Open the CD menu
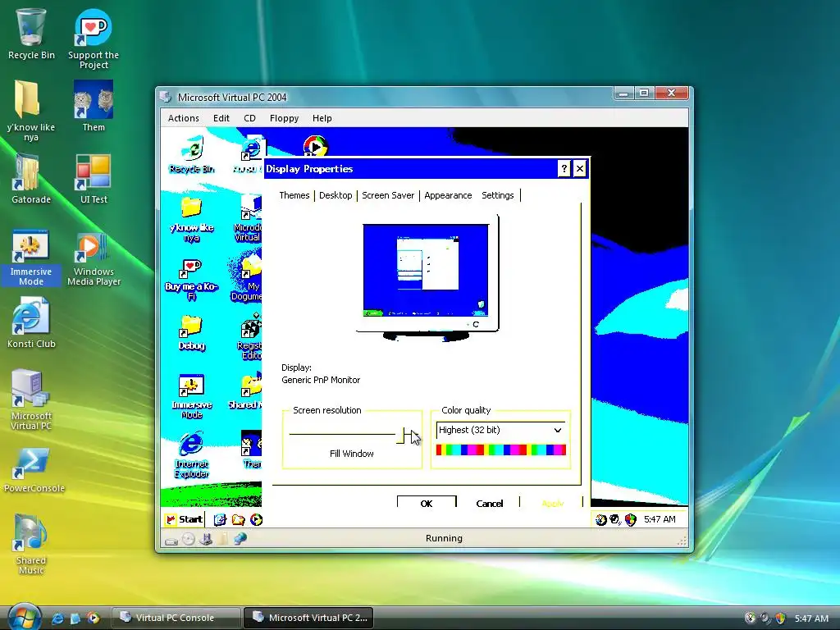Screen dimensions: 840x630 249,118
